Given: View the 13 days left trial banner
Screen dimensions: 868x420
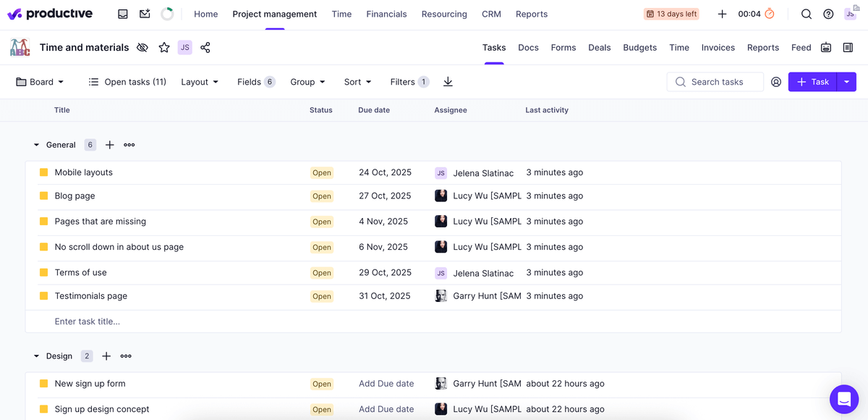Looking at the screenshot, I should [671, 13].
